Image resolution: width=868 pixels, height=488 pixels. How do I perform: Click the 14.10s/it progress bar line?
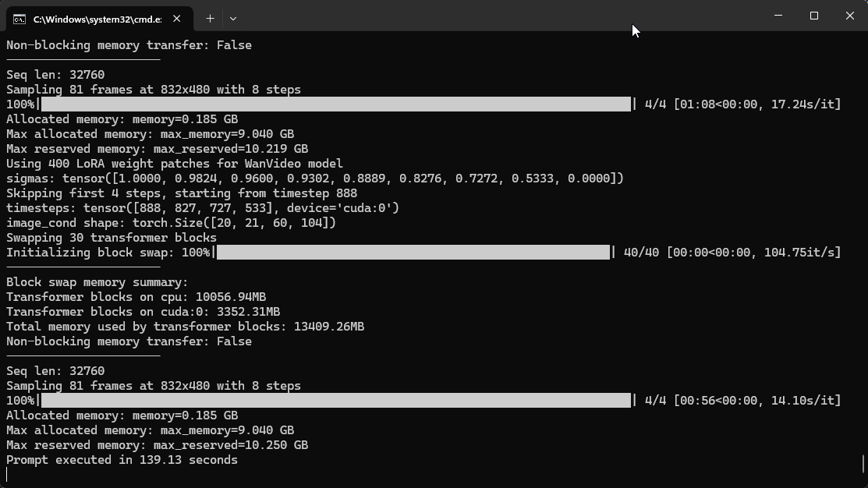(423, 401)
